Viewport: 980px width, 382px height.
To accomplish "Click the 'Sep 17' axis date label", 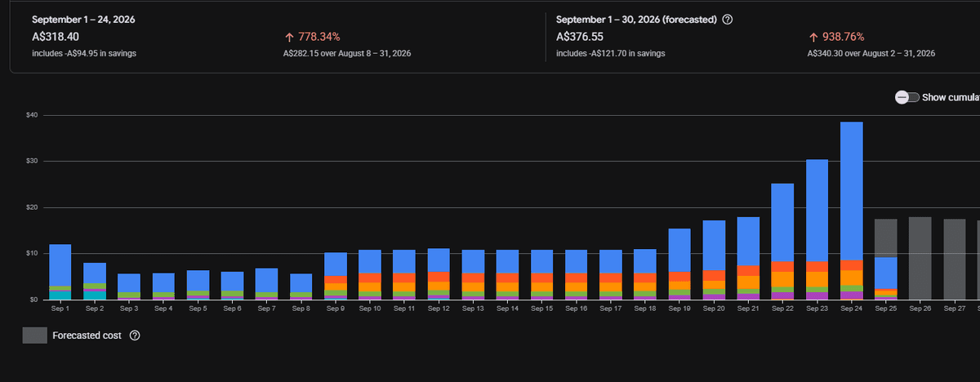I will 611,309.
